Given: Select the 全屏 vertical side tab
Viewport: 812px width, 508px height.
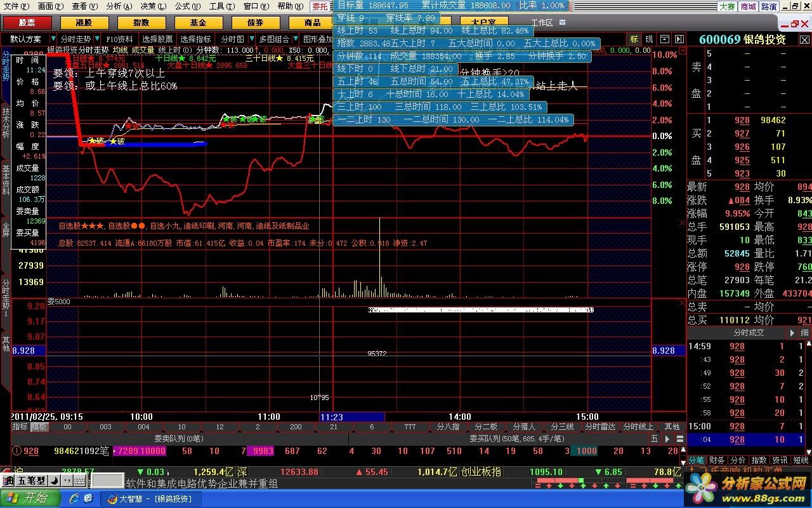Looking at the screenshot, I should tap(6, 229).
